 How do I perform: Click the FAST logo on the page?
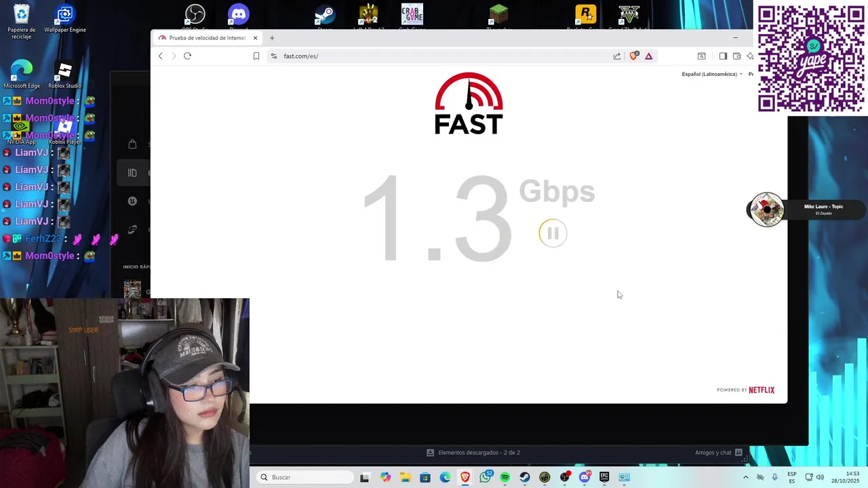click(x=469, y=104)
